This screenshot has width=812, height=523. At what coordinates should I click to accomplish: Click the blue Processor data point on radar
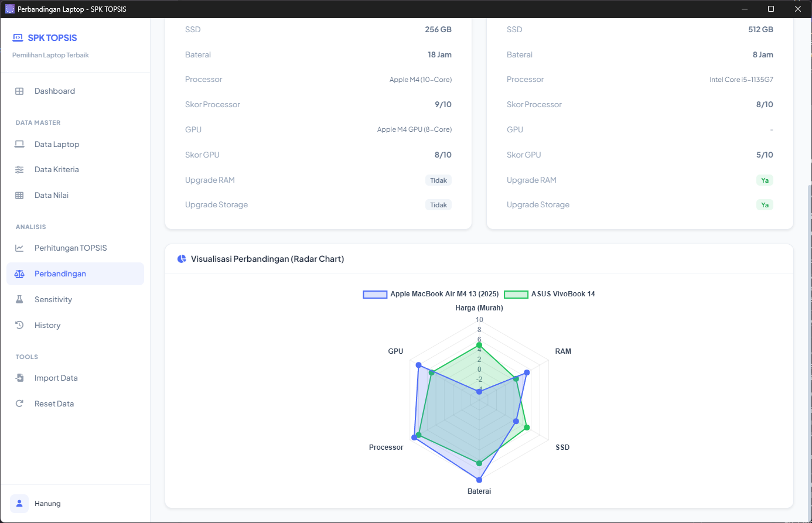[x=414, y=437]
